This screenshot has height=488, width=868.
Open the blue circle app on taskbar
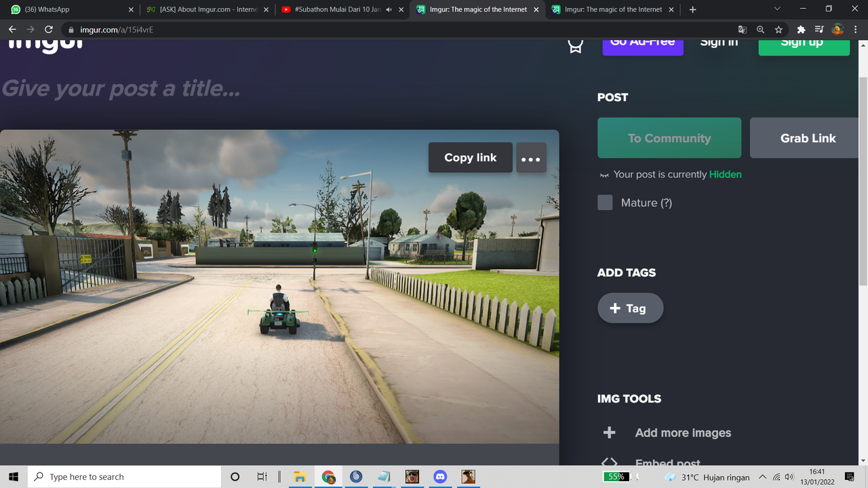pyautogui.click(x=356, y=476)
